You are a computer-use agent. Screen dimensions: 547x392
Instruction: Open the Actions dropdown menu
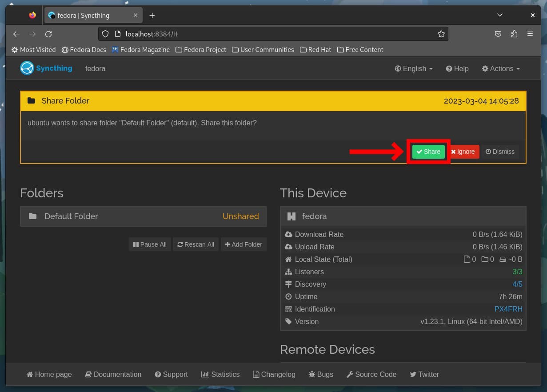(x=501, y=68)
